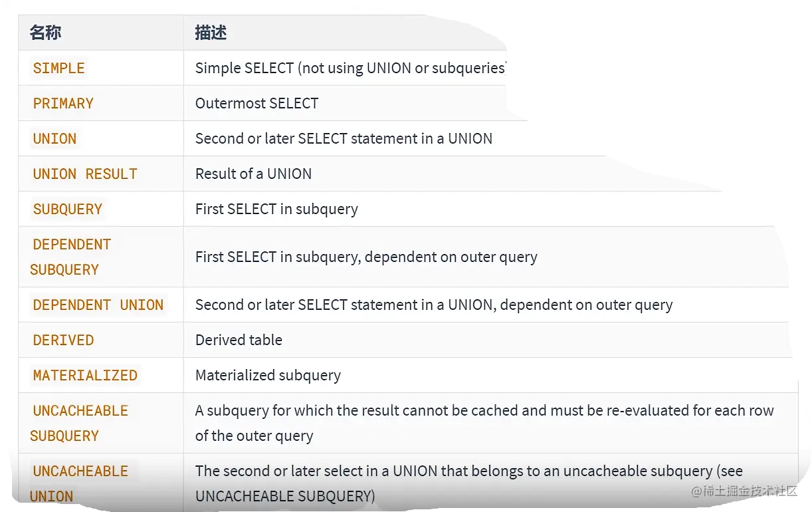Click the 'Derived table' description cell
812x512 pixels.
(239, 340)
